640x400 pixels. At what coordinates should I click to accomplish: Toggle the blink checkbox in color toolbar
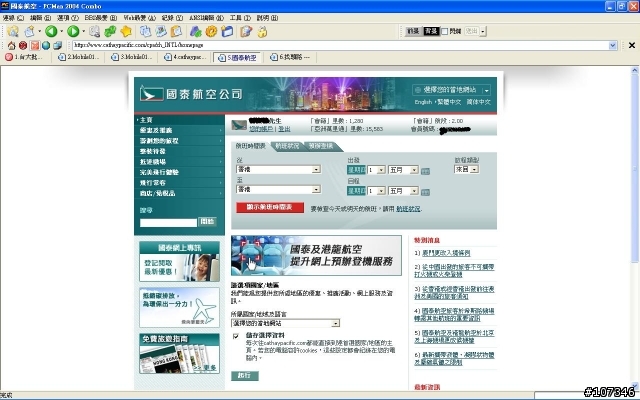pyautogui.click(x=445, y=31)
